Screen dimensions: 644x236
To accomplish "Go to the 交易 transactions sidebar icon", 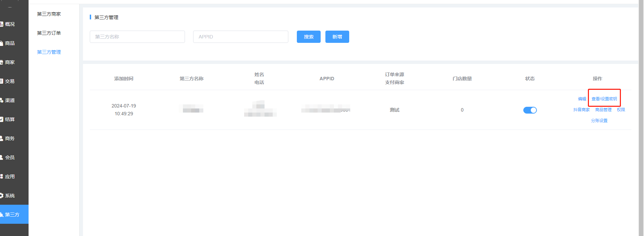I will coord(2,81).
